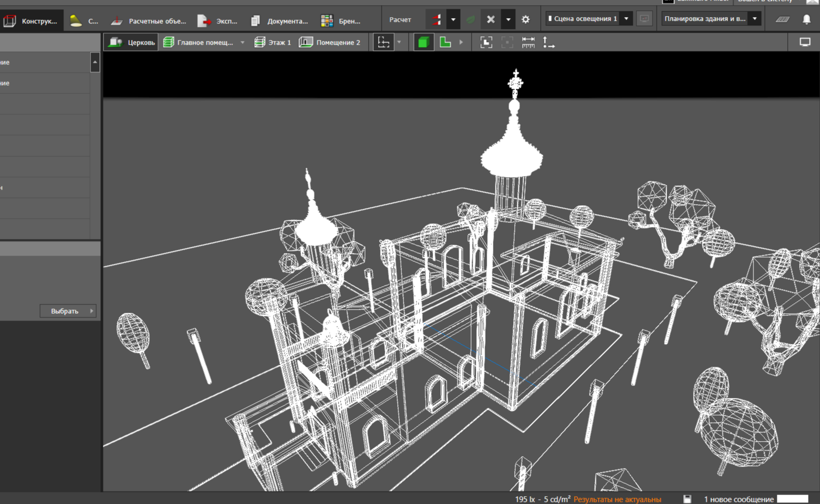
Task: Click the red calculation start icon
Action: (x=436, y=20)
